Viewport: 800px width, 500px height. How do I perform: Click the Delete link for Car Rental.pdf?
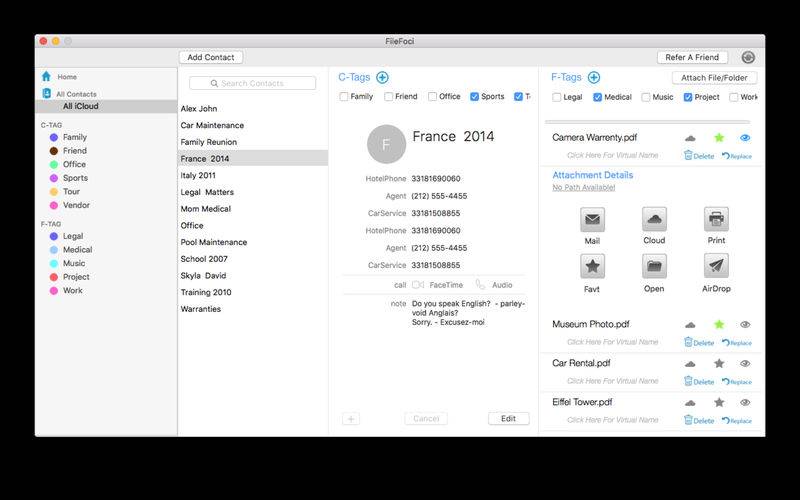click(x=699, y=381)
